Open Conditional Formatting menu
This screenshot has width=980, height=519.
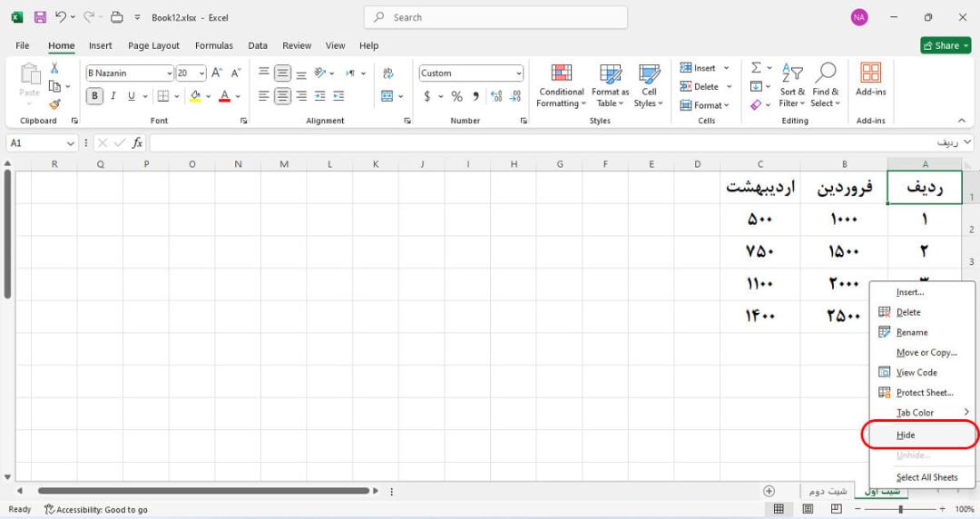coord(561,85)
